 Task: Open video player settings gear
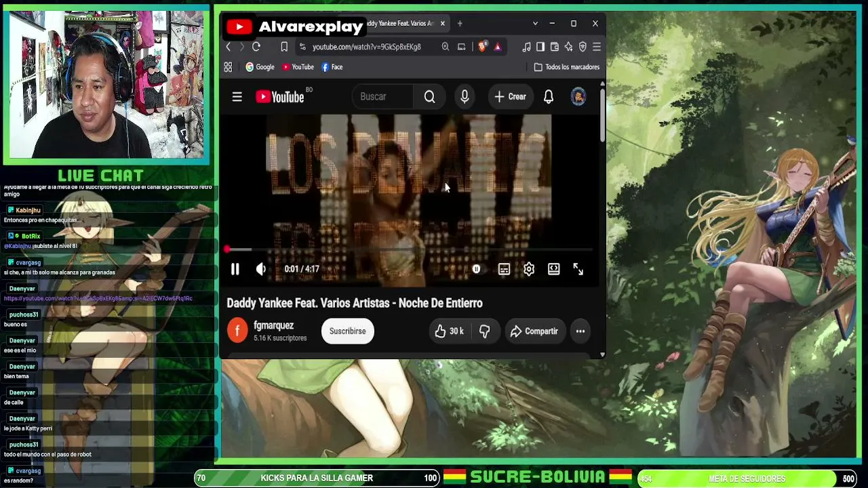[x=529, y=269]
